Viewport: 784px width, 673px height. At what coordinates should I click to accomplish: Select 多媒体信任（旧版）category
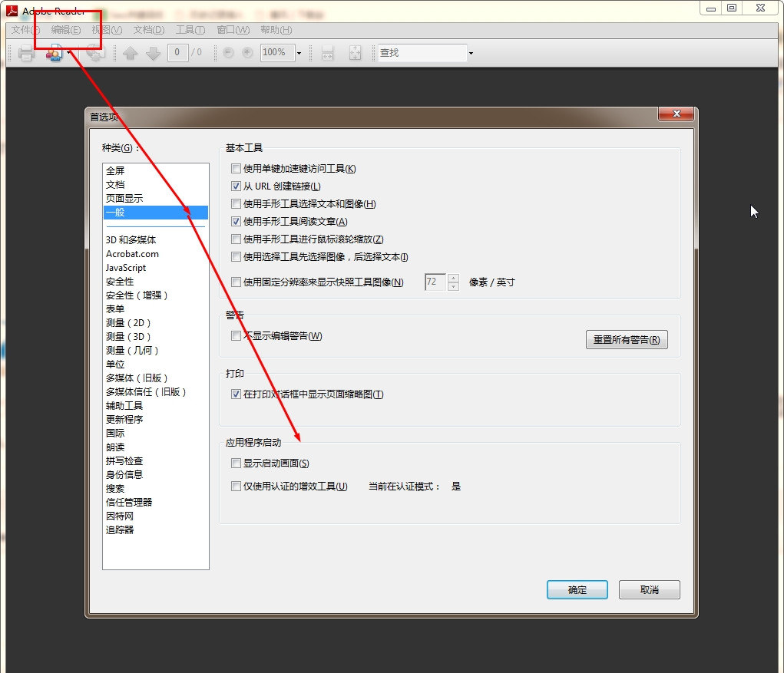(156, 391)
